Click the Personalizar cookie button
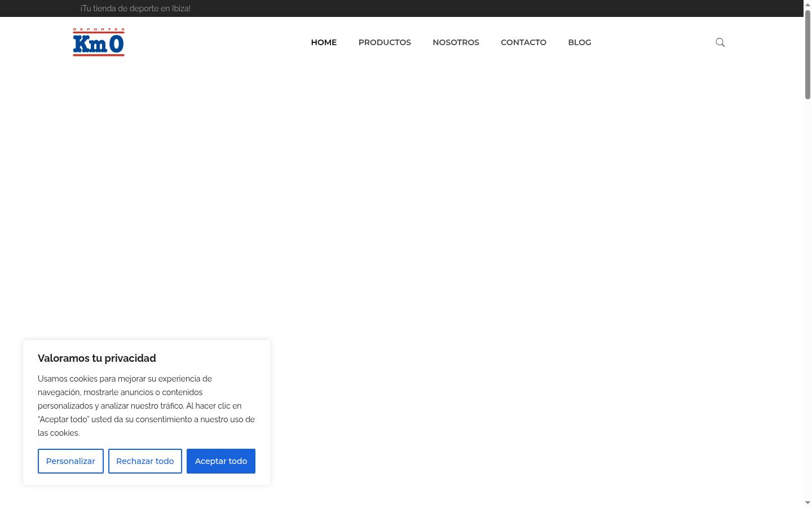 coord(70,461)
